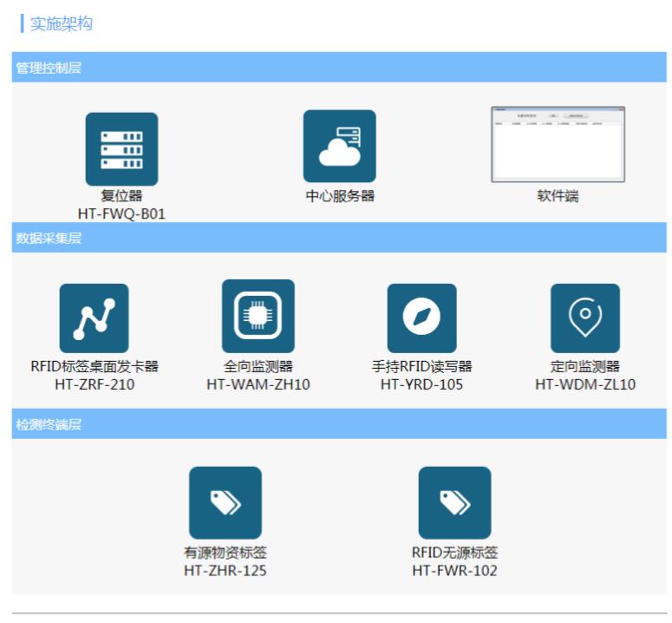Click the HT-FWQ-B01 model label

click(x=121, y=213)
